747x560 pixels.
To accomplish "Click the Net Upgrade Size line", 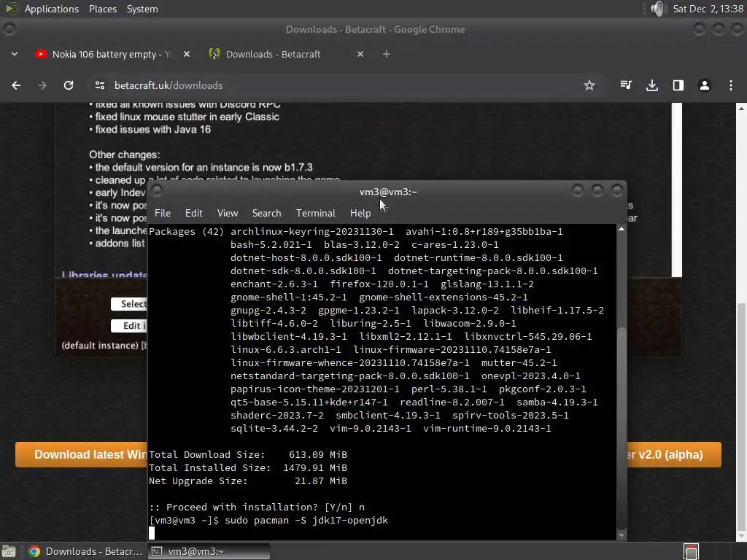I will (248, 481).
